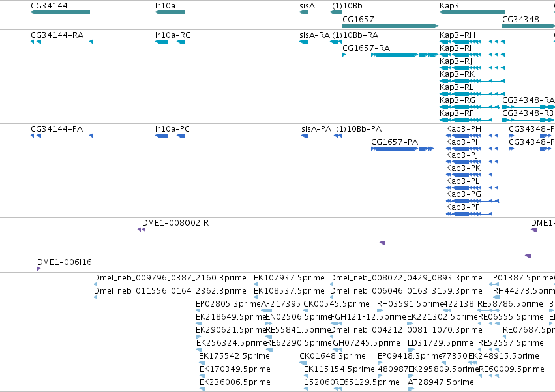Select the Kap3-RG transcript label
The image size is (555, 392).
(x=457, y=100)
